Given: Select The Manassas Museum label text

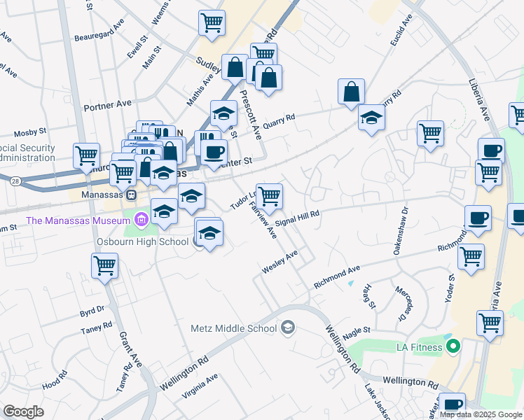Looking at the screenshot, I should coord(78,220).
